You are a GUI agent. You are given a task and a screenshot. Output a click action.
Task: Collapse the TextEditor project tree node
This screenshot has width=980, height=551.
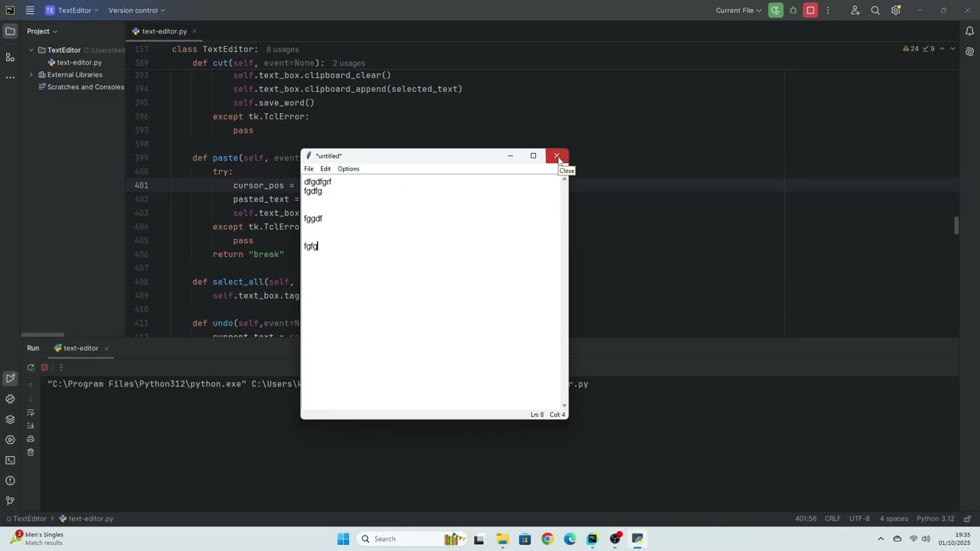pyautogui.click(x=31, y=51)
